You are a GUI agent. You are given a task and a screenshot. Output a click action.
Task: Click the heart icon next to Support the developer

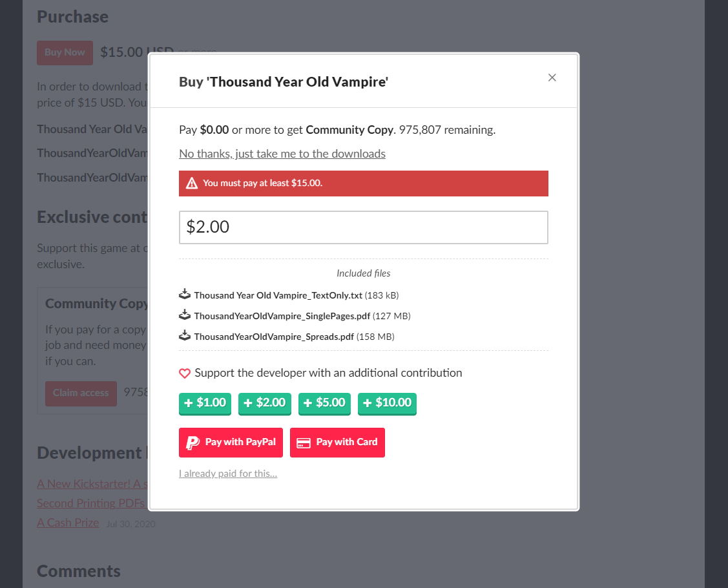point(185,373)
